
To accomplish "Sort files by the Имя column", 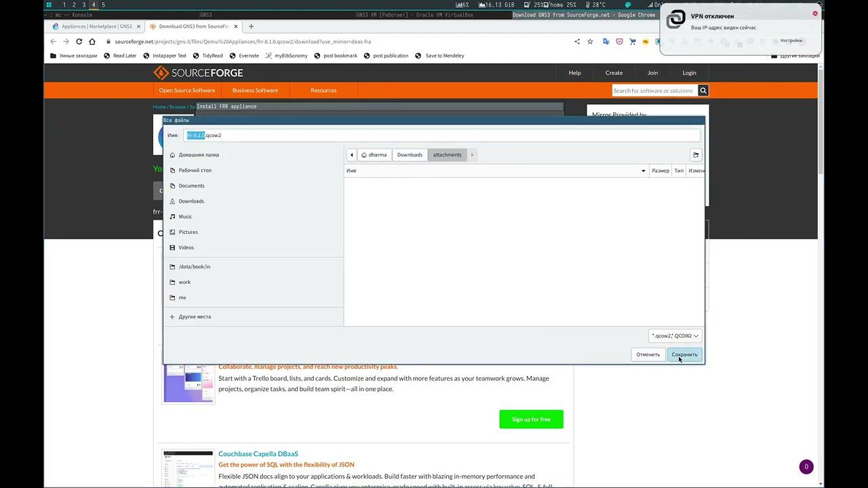I will coord(496,171).
